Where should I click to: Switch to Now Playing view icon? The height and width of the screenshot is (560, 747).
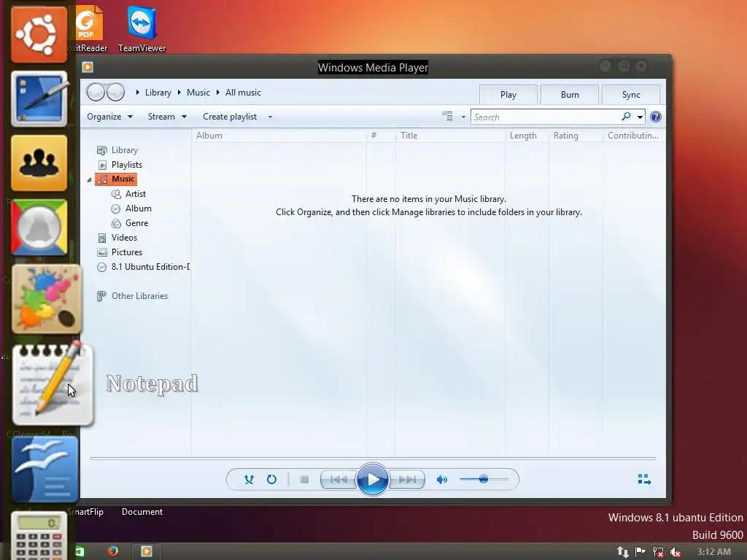coord(644,480)
